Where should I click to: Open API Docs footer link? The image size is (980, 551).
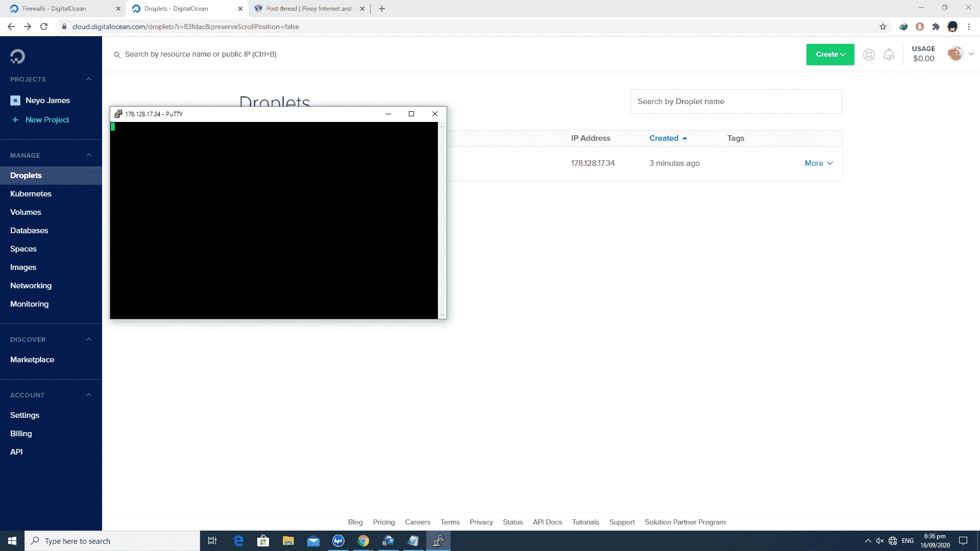(547, 522)
